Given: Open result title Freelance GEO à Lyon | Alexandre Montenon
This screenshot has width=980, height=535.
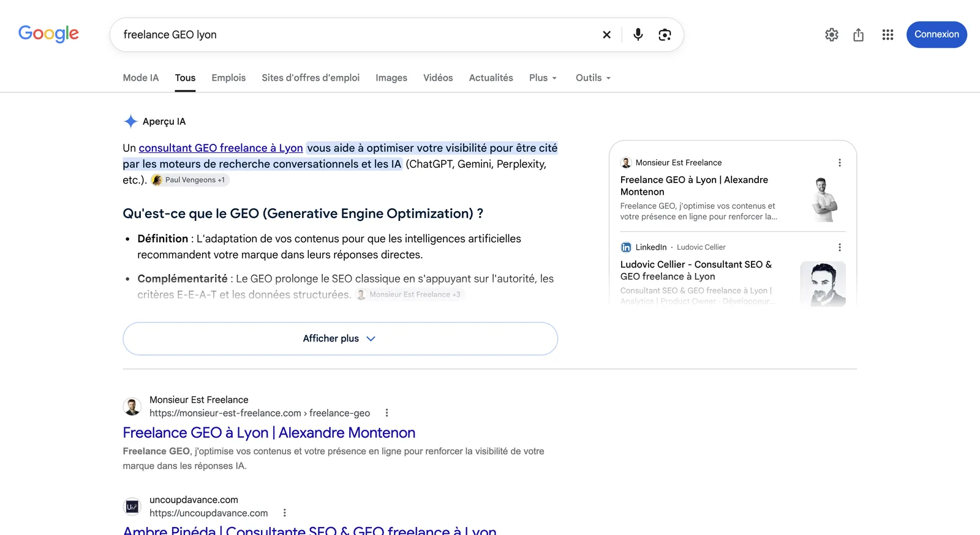Looking at the screenshot, I should [x=269, y=433].
